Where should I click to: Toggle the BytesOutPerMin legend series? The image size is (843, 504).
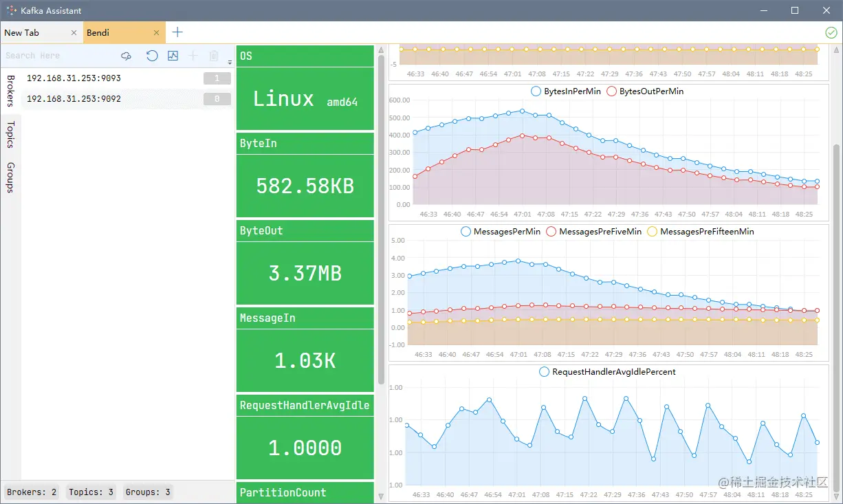point(645,91)
